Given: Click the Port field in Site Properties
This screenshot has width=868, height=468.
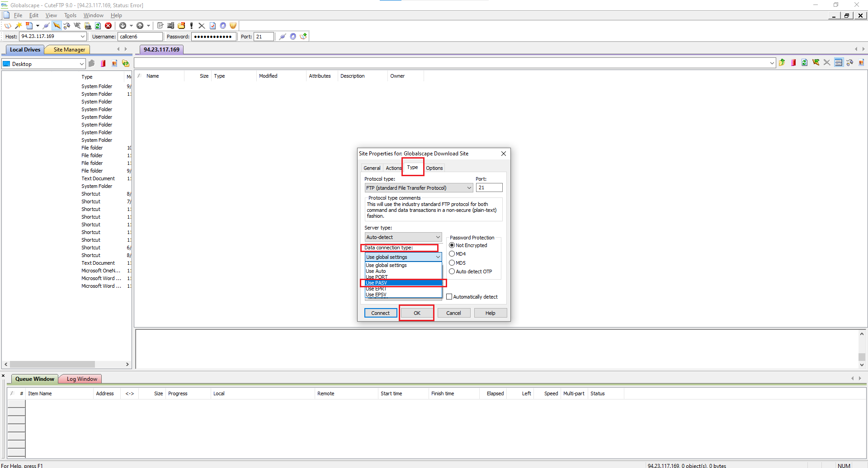Looking at the screenshot, I should pos(489,188).
